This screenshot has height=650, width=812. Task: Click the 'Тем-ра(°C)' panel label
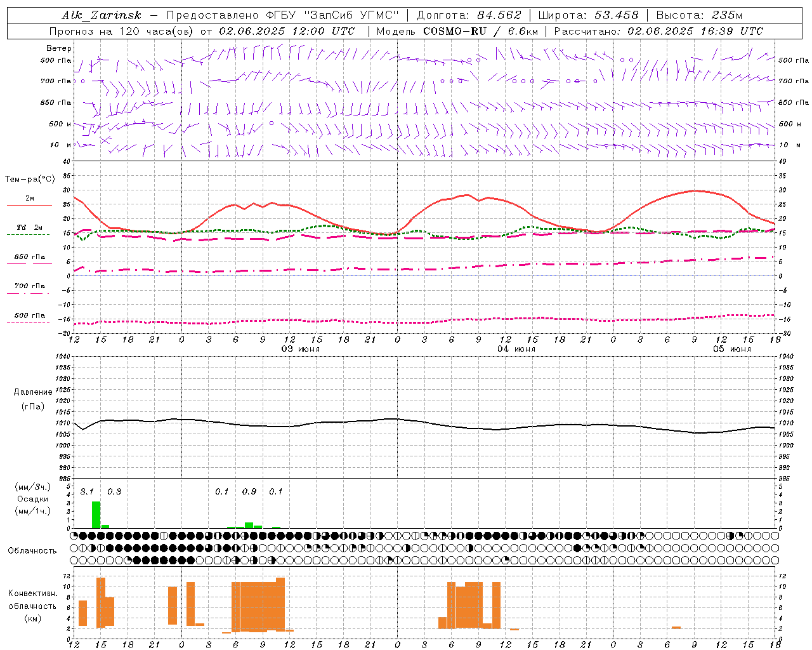[30, 180]
